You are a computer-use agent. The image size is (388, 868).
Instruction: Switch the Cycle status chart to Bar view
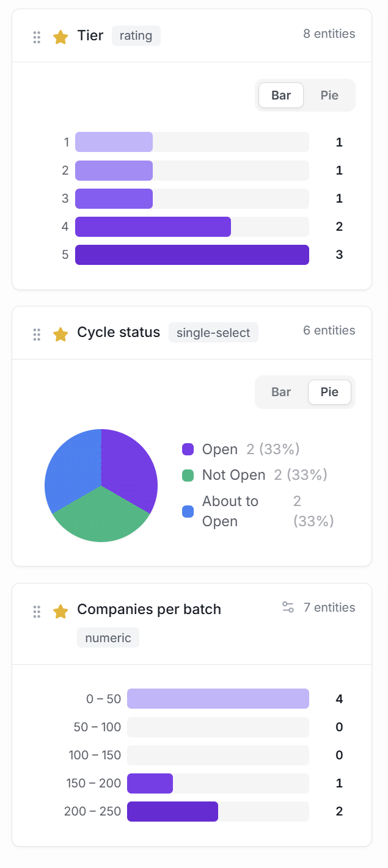coord(281,392)
